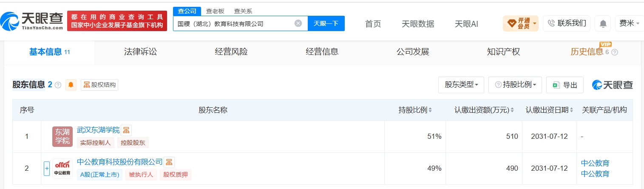Click the notification bell in the header
Image resolution: width=644 pixels, height=189 pixels.
tap(603, 23)
